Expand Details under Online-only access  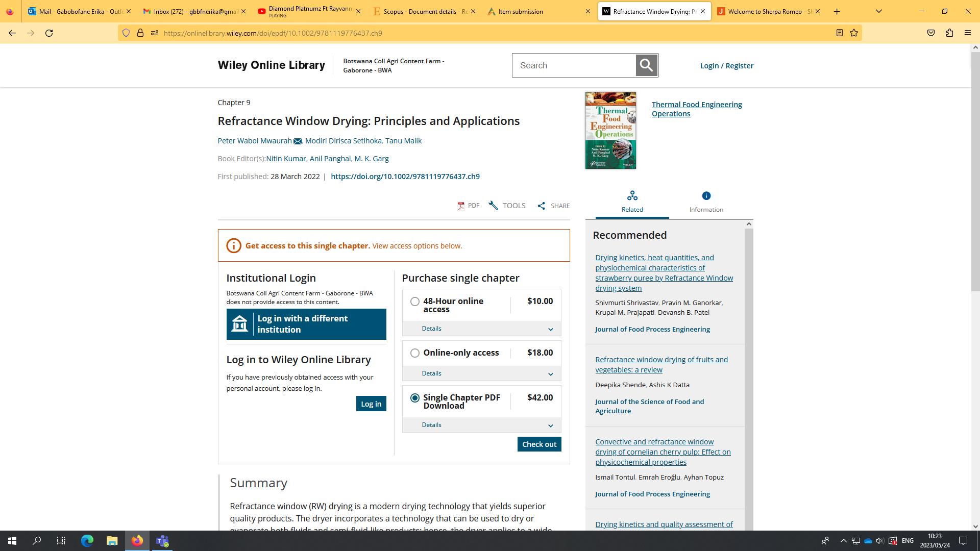click(x=482, y=373)
